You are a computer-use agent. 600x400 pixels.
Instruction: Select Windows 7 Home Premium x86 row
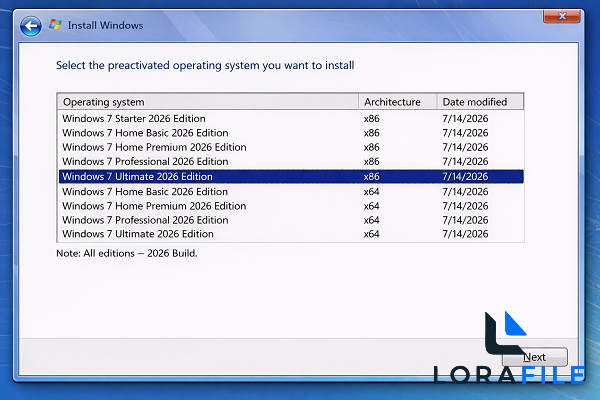pyautogui.click(x=291, y=147)
